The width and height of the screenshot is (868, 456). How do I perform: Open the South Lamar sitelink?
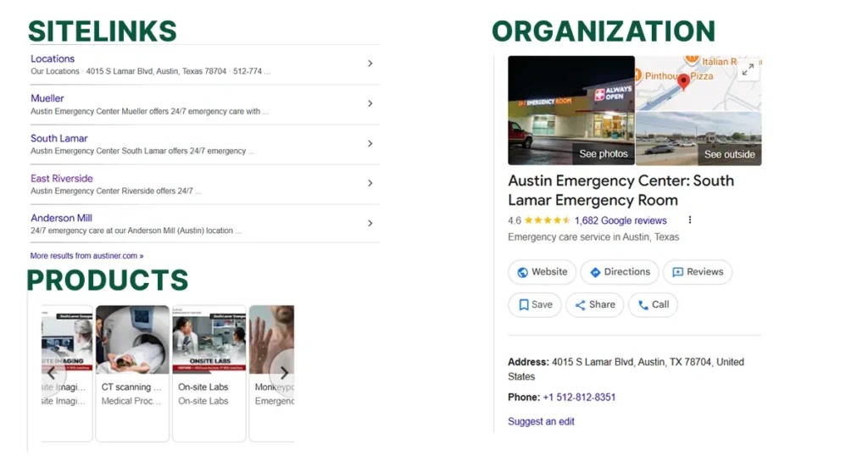(x=58, y=138)
